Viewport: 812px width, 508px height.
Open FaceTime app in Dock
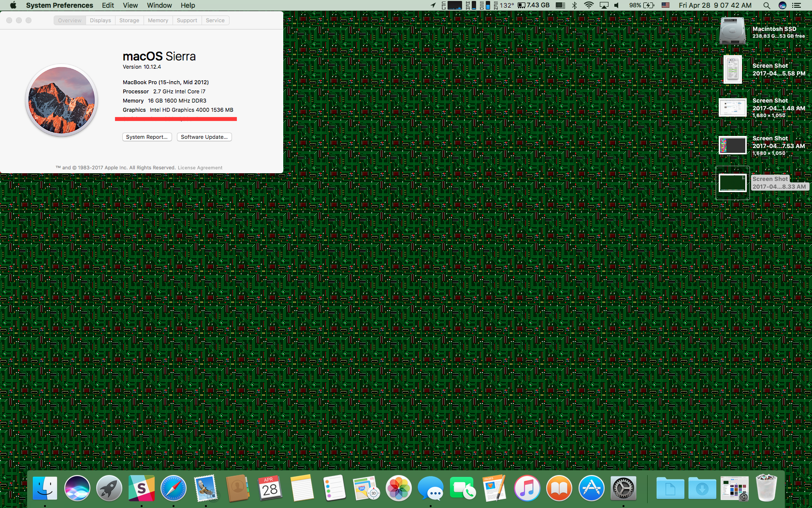[463, 488]
